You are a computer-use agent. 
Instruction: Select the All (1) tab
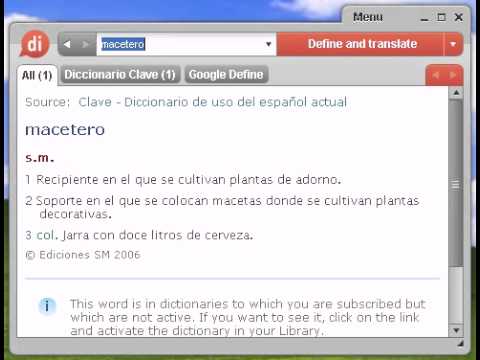(x=37, y=75)
